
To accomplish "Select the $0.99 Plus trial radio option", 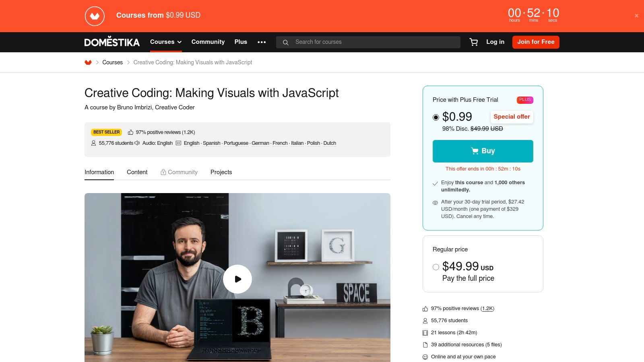I will click(436, 117).
